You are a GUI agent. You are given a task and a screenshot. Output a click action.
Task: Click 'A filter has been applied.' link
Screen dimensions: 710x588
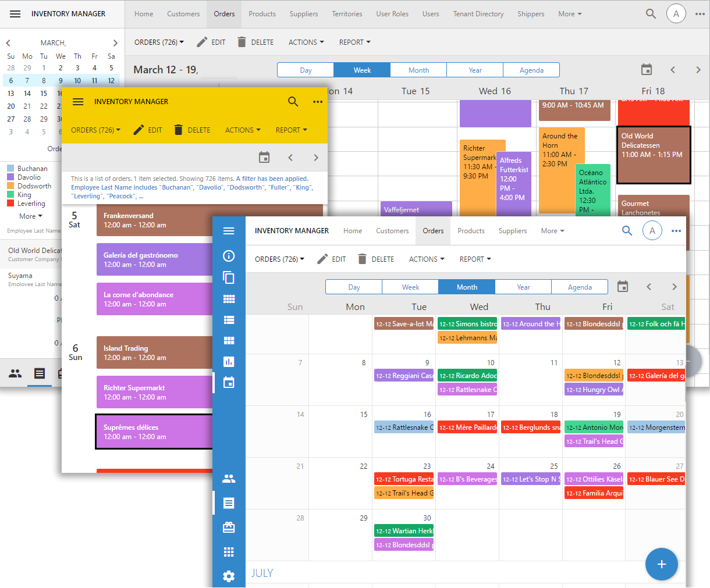(x=272, y=179)
